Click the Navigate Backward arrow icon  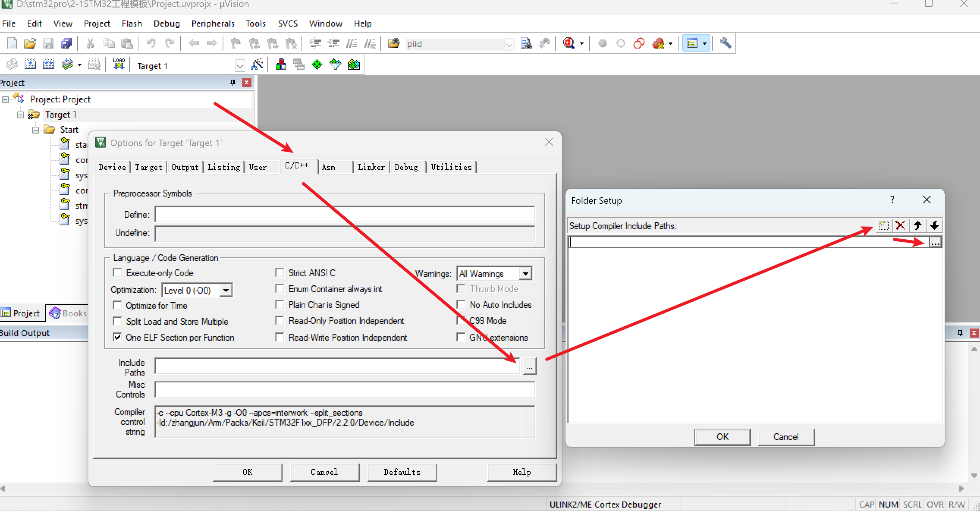click(194, 43)
